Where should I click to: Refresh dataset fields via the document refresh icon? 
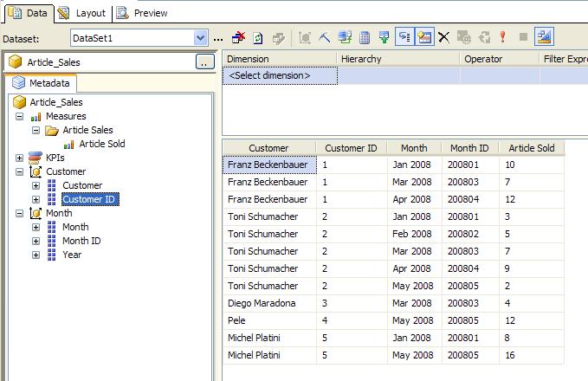258,37
